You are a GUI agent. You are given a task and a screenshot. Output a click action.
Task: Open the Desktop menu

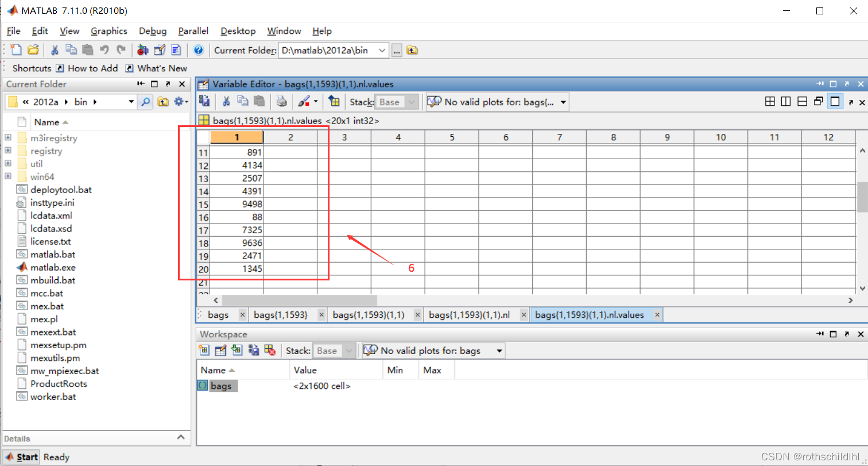click(x=238, y=31)
